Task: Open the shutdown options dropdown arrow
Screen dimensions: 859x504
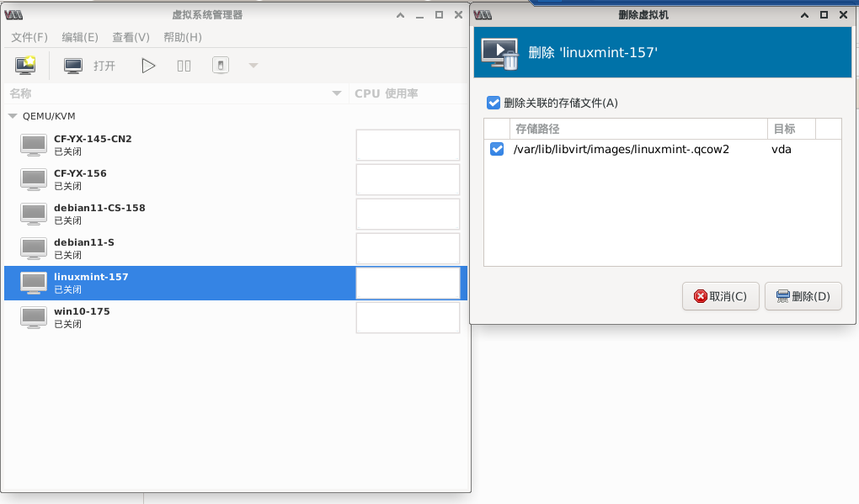Action: (x=253, y=66)
